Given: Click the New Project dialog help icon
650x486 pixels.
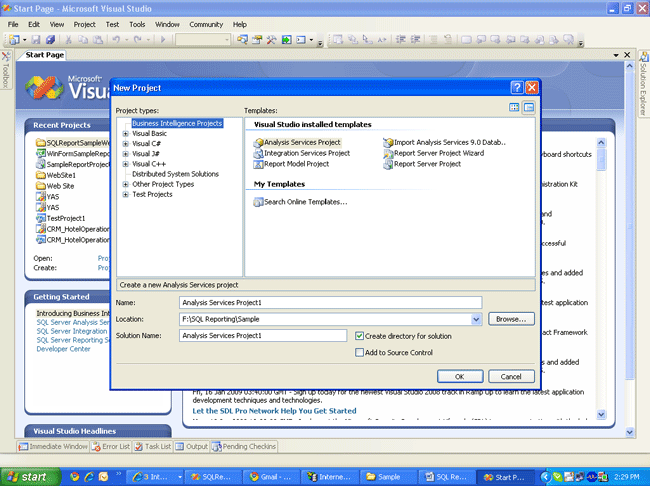Looking at the screenshot, I should coord(517,87).
